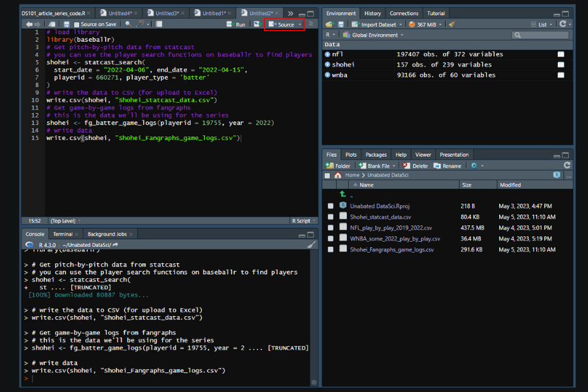Open the Import Dataset dropdown
Screen dimensions: 588x392
[376, 24]
